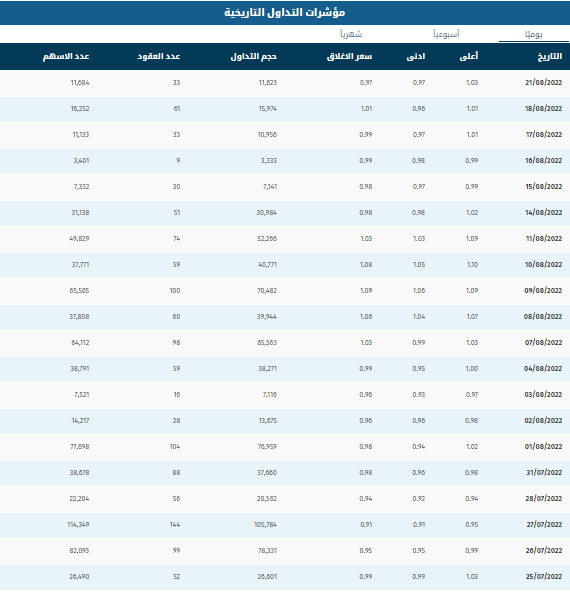This screenshot has width=570, height=600.
Task: Select the 21/08/2022 date row
Action: (x=285, y=83)
